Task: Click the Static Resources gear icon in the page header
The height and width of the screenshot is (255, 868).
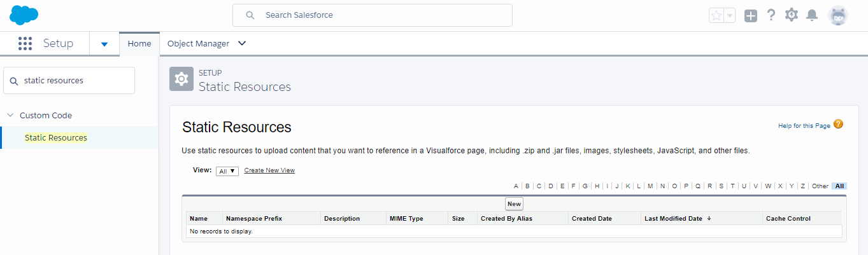Action: click(x=181, y=79)
